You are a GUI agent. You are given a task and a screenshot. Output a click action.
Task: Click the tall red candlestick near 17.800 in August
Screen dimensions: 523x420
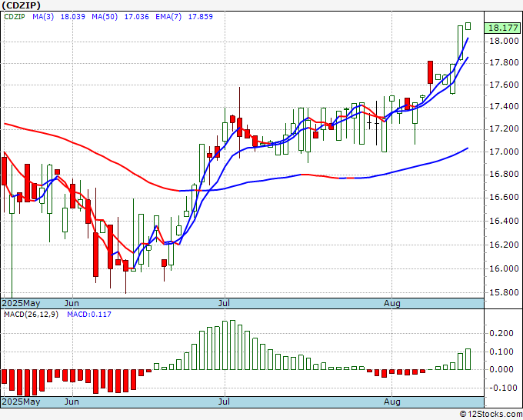(x=430, y=72)
